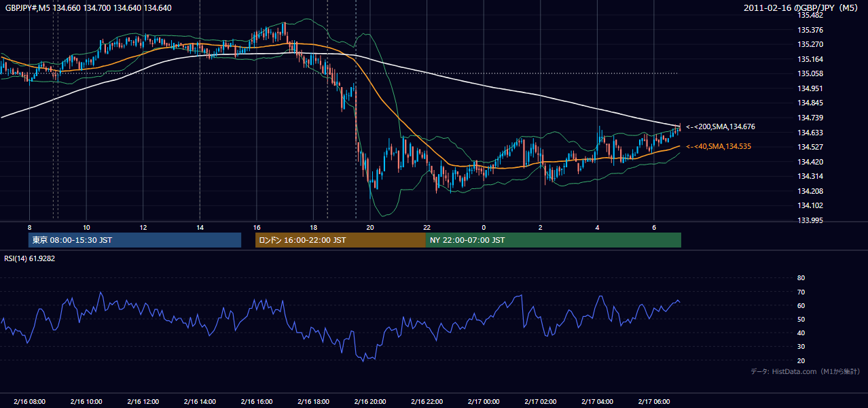Click hour label 18 under price chart
The image size is (868, 408).
click(313, 227)
